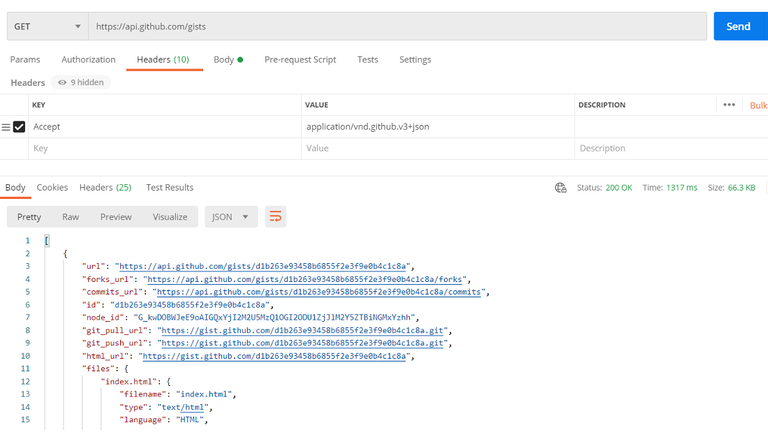768x432 pixels.
Task: Click the network globe icon near Status
Action: (x=561, y=188)
